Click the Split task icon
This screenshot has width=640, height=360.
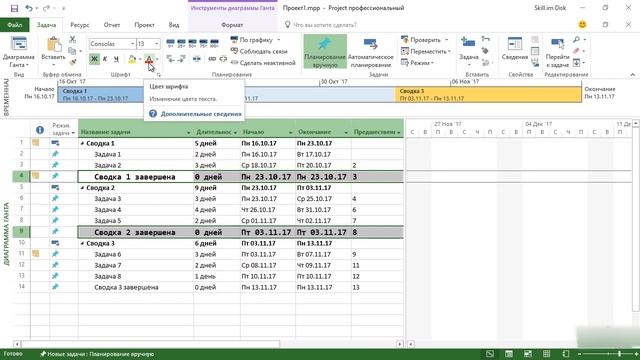pyautogui.click(x=197, y=59)
